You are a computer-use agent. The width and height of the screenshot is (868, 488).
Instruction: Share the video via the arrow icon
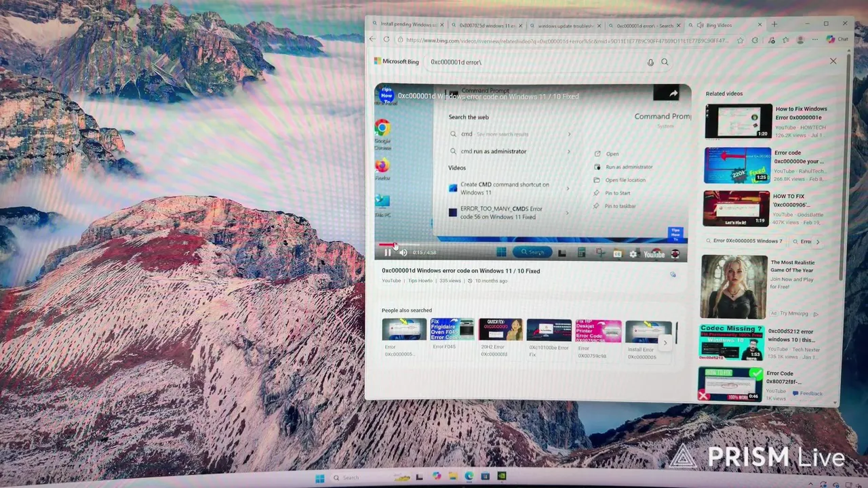coord(673,94)
